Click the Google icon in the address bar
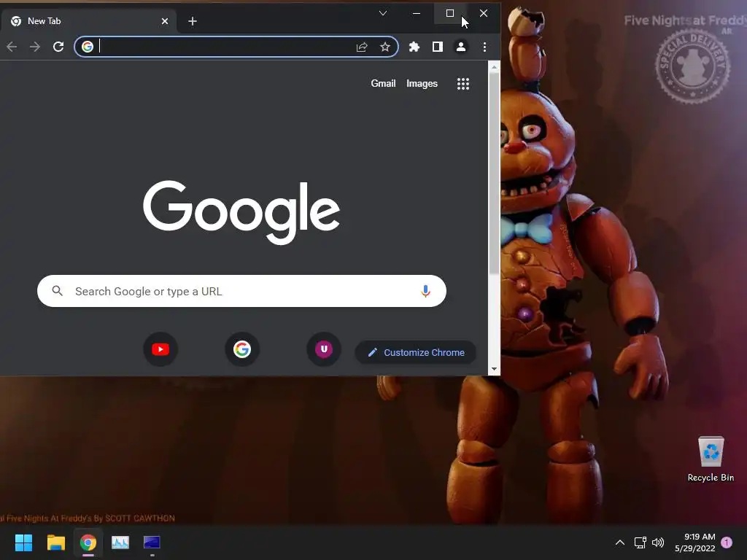 point(88,47)
